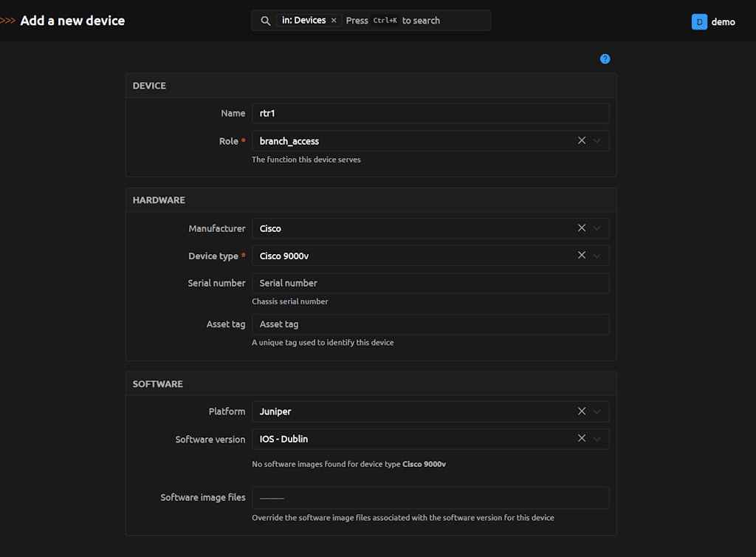Viewport: 756px width, 557px height.
Task: Click the Serial number input field
Action: (430, 283)
